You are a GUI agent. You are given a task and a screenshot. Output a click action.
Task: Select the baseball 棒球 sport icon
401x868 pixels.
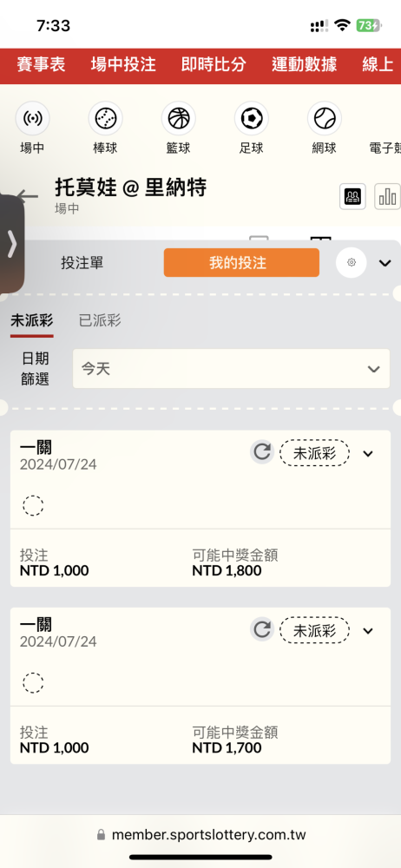(105, 118)
